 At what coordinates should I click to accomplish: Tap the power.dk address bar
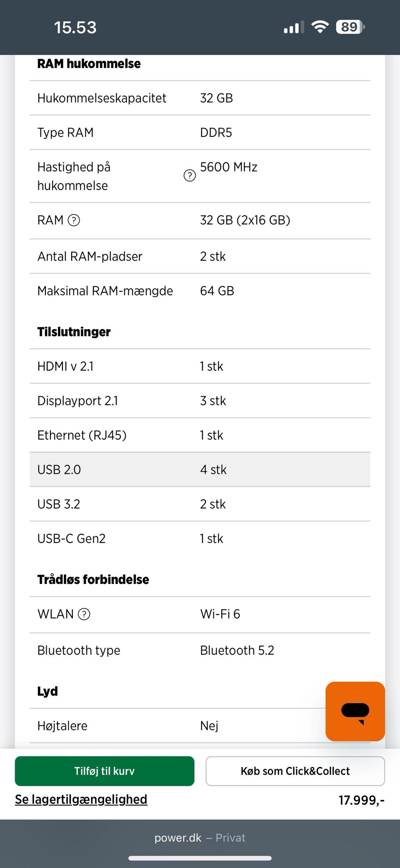tap(200, 838)
